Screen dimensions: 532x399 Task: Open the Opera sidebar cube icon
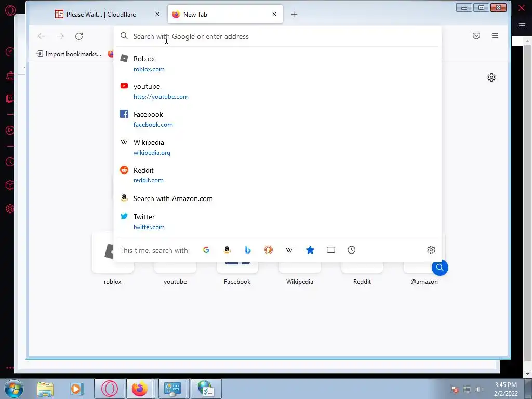point(10,185)
